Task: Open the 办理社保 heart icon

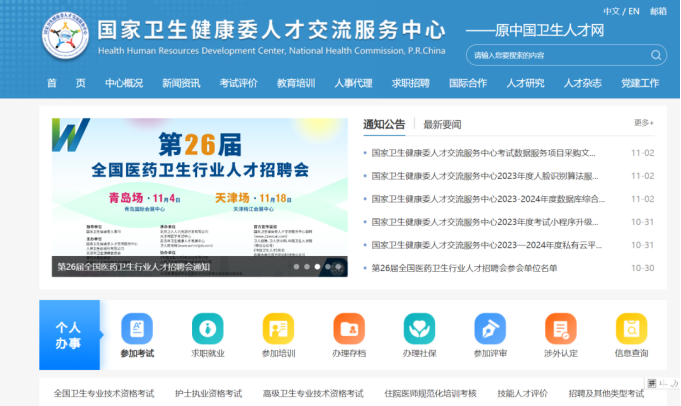Action: click(x=419, y=329)
